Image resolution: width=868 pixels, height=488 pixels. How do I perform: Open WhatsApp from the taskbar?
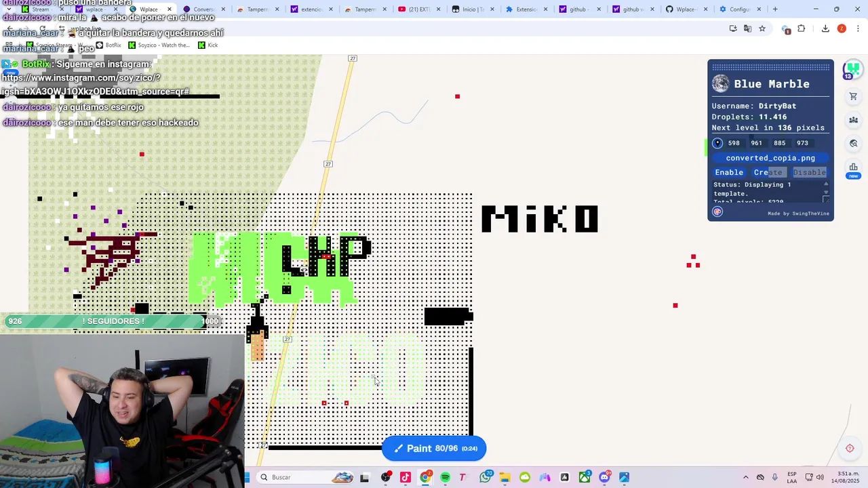(x=485, y=477)
